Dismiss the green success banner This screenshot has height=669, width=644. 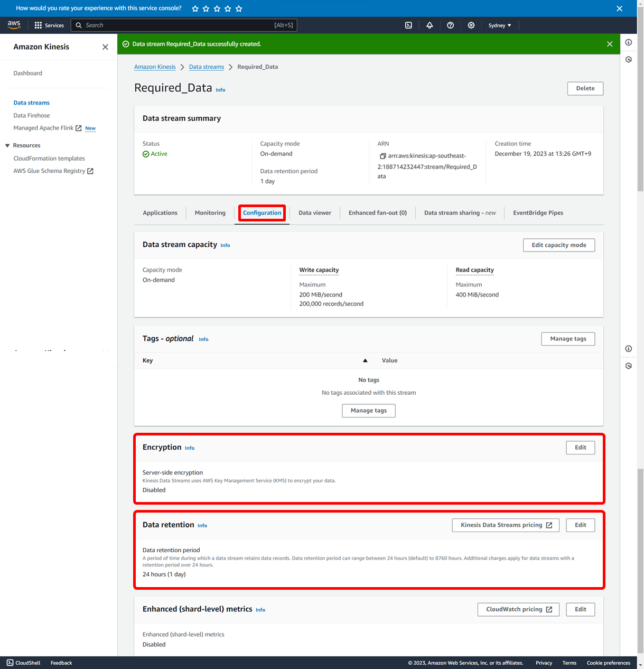(x=610, y=44)
